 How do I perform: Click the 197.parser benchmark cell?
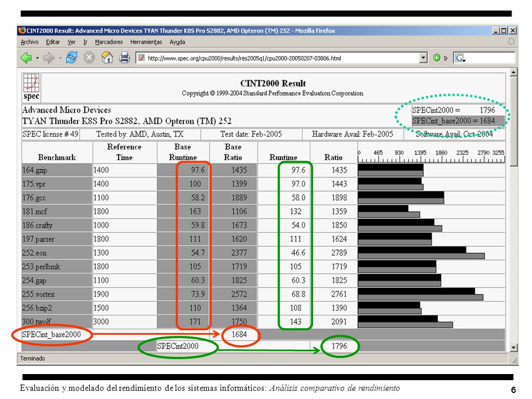[x=57, y=239]
